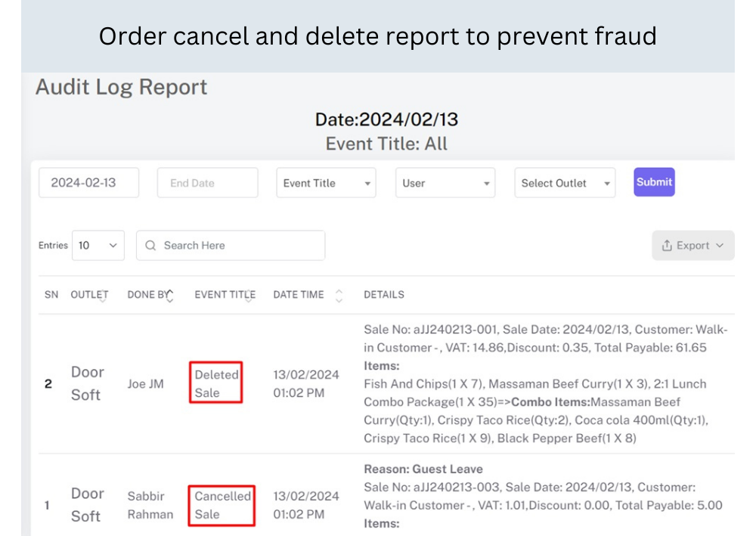Viewport: 756px width, 536px height.
Task: Select the Deleted Sale event label
Action: [216, 383]
